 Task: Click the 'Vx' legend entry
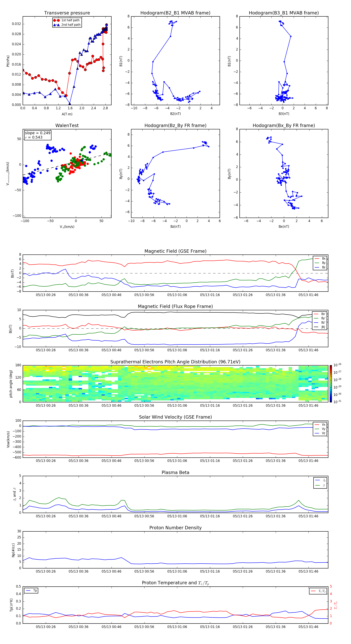click(x=320, y=425)
